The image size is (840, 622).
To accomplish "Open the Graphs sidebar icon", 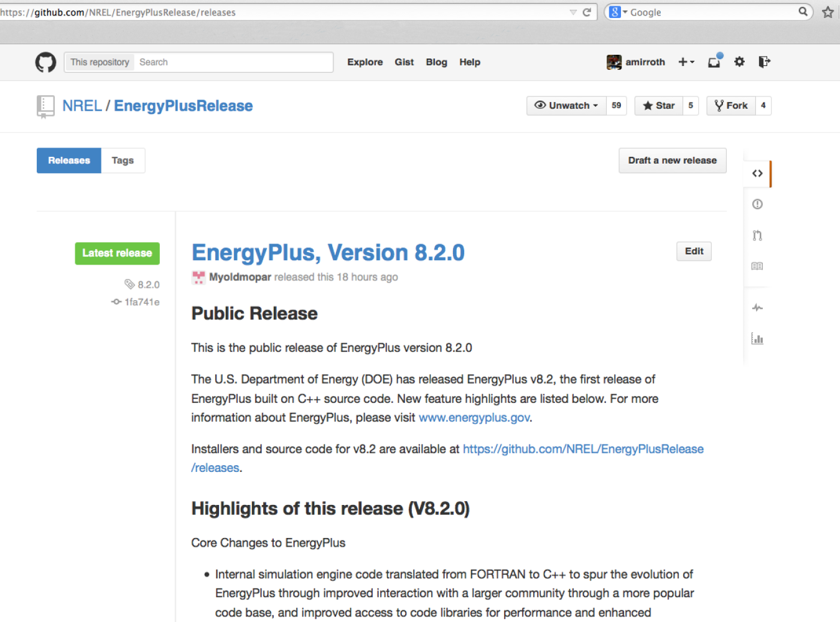I will pyautogui.click(x=757, y=339).
